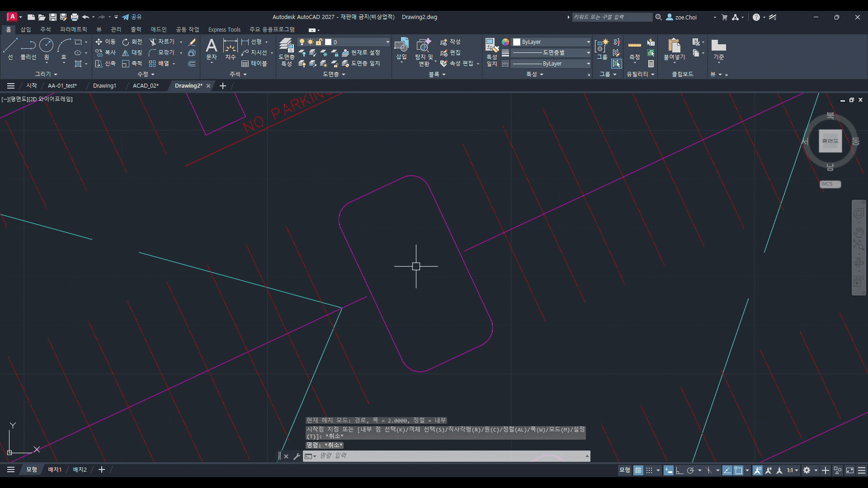Select the Circle (원) tool
The height and width of the screenshot is (488, 868).
pyautogui.click(x=46, y=49)
